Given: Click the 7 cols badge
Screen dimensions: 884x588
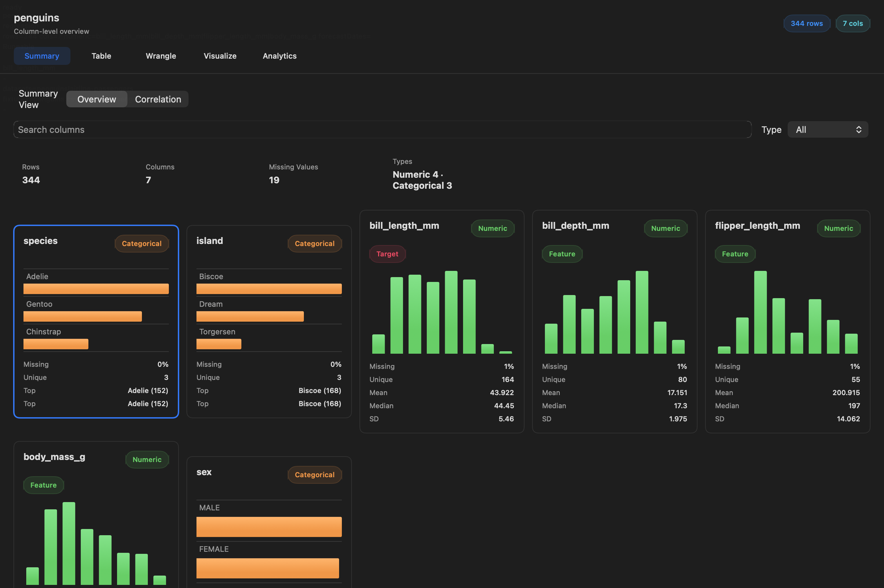Looking at the screenshot, I should tap(853, 23).
